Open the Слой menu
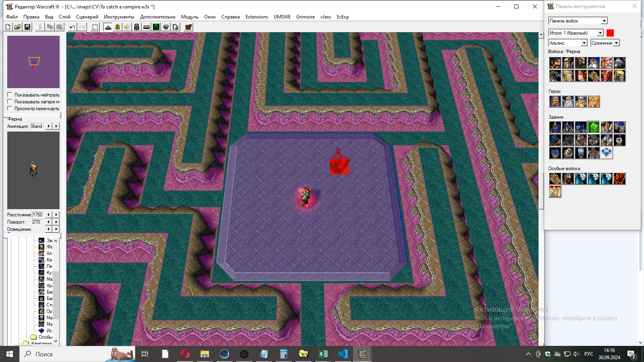The image size is (644, 362). pyautogui.click(x=64, y=17)
